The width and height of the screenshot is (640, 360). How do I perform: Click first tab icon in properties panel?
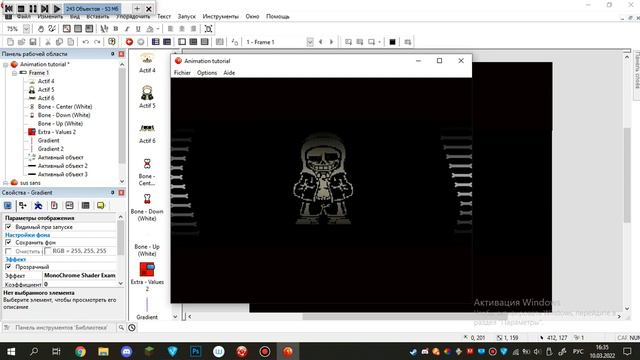(8, 205)
